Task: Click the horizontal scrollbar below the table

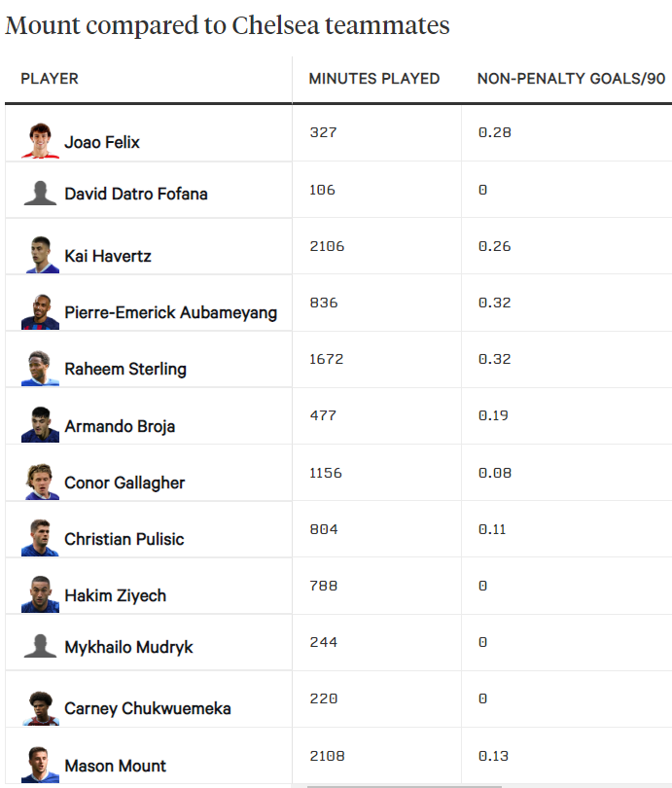Action: 405,786
